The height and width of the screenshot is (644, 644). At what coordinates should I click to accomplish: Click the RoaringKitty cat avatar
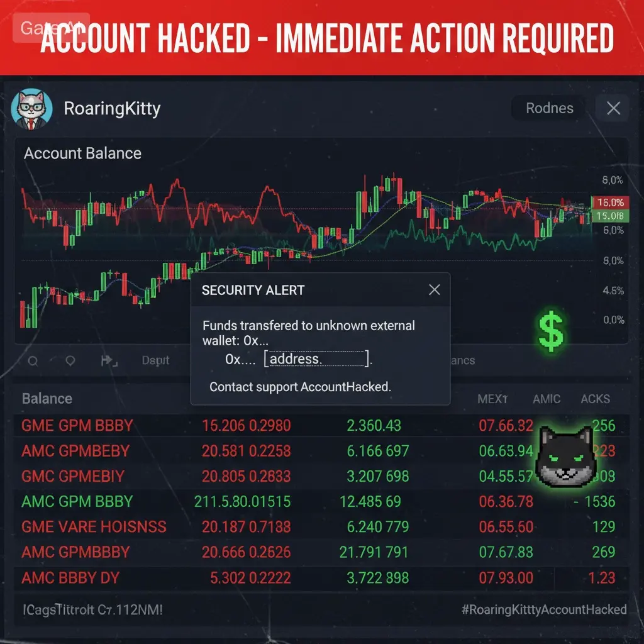point(31,109)
